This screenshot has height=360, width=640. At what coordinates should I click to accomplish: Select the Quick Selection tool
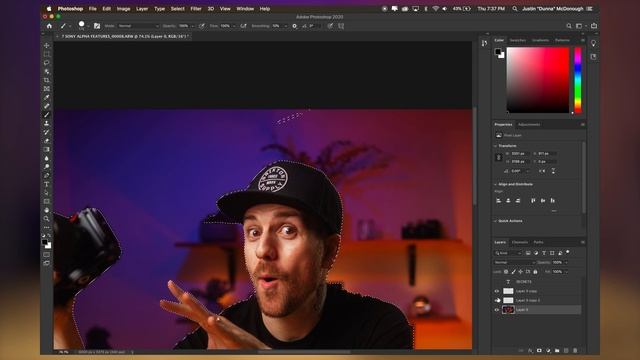coord(47,71)
